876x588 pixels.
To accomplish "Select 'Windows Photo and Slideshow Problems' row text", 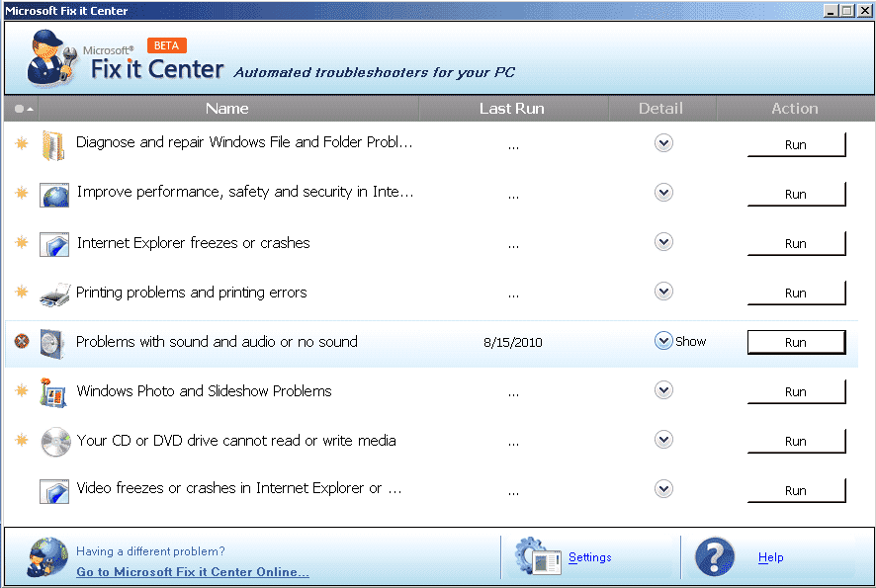I will pos(204,391).
